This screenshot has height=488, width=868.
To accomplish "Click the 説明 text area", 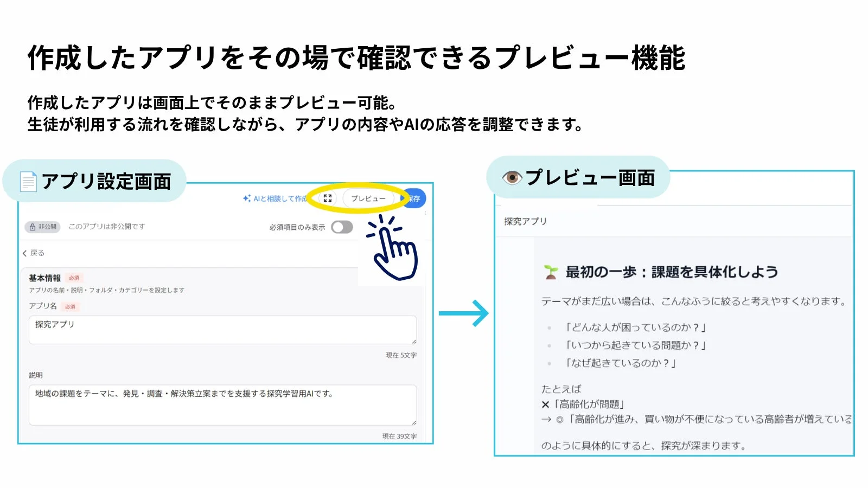I will (x=222, y=405).
